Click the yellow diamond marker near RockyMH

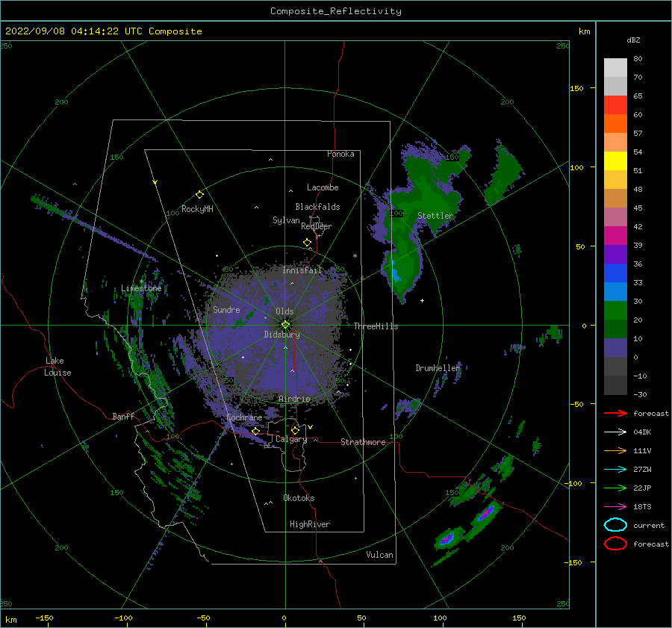[199, 195]
